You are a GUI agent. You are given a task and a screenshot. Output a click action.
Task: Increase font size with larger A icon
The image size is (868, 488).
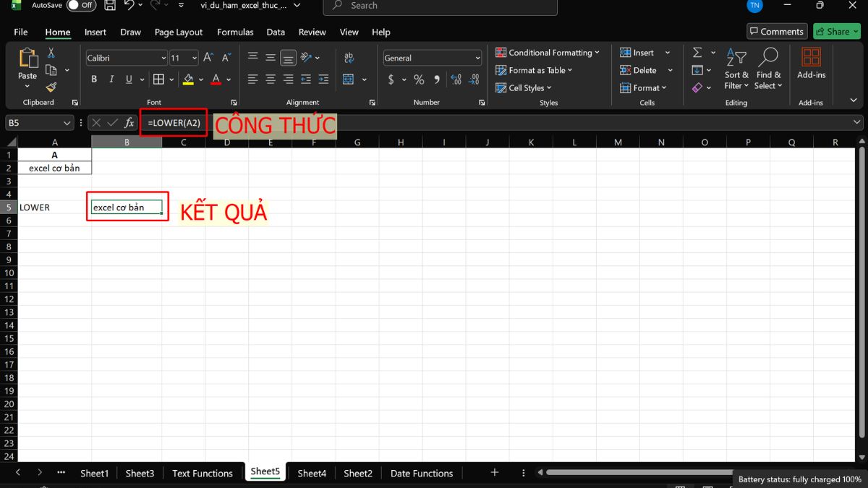click(x=208, y=58)
